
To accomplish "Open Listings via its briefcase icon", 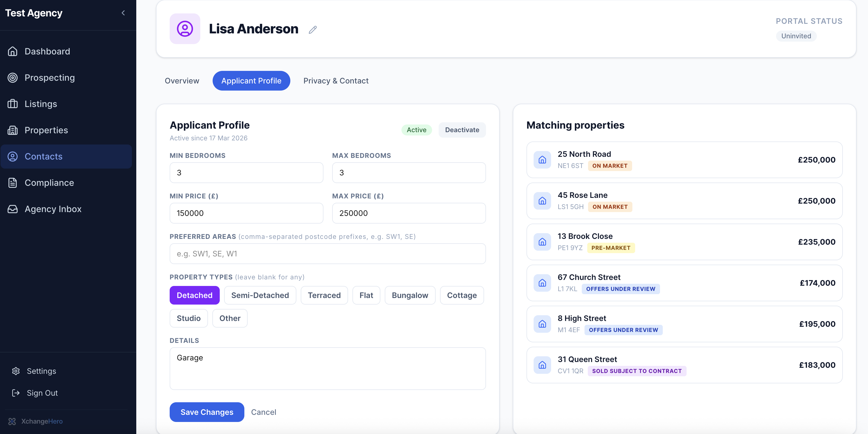I will click(13, 104).
